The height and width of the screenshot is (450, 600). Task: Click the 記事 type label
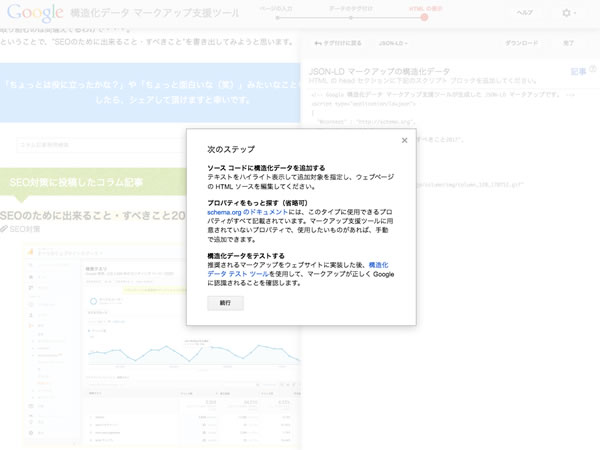click(x=578, y=72)
